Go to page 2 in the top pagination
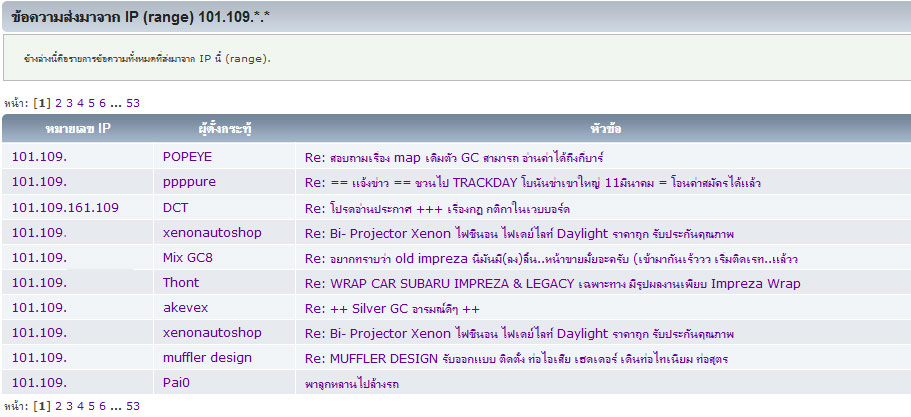 58,102
